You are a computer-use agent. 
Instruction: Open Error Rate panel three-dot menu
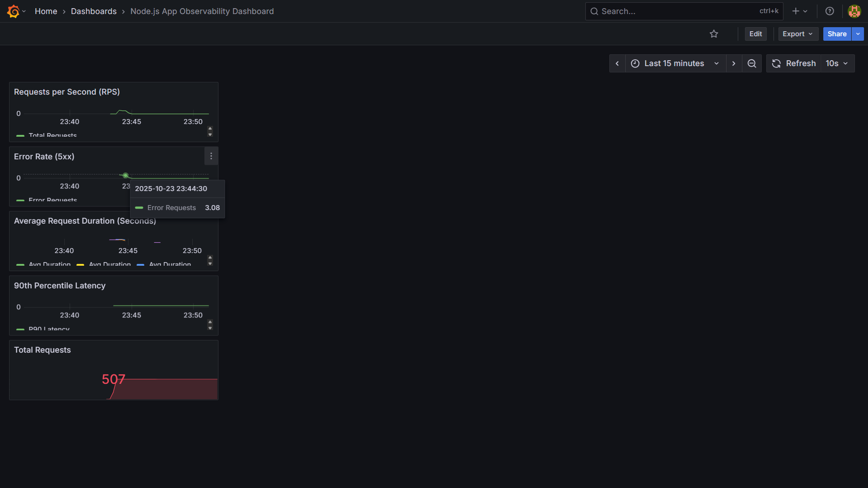pos(211,156)
